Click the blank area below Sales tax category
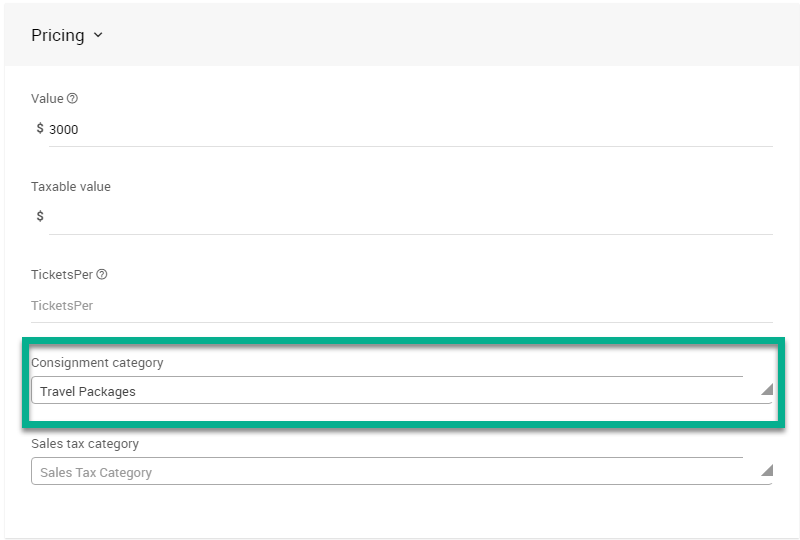The width and height of the screenshot is (800, 540). [x=400, y=512]
